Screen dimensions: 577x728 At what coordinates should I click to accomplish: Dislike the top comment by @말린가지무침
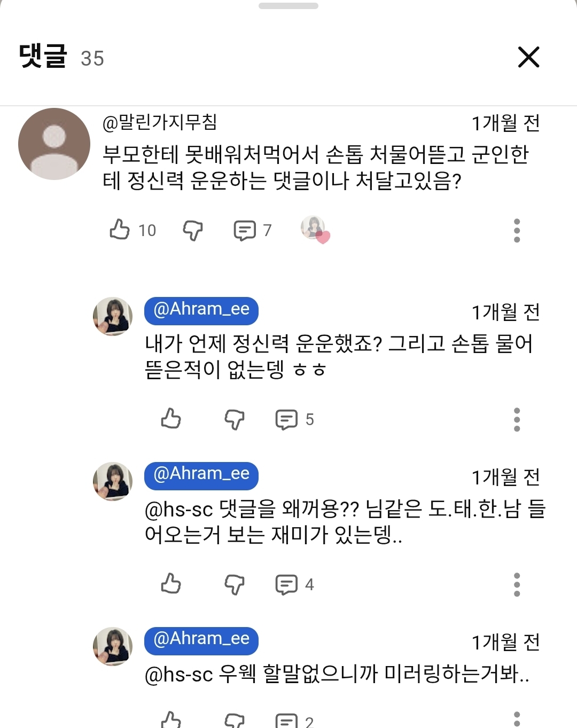(x=193, y=230)
